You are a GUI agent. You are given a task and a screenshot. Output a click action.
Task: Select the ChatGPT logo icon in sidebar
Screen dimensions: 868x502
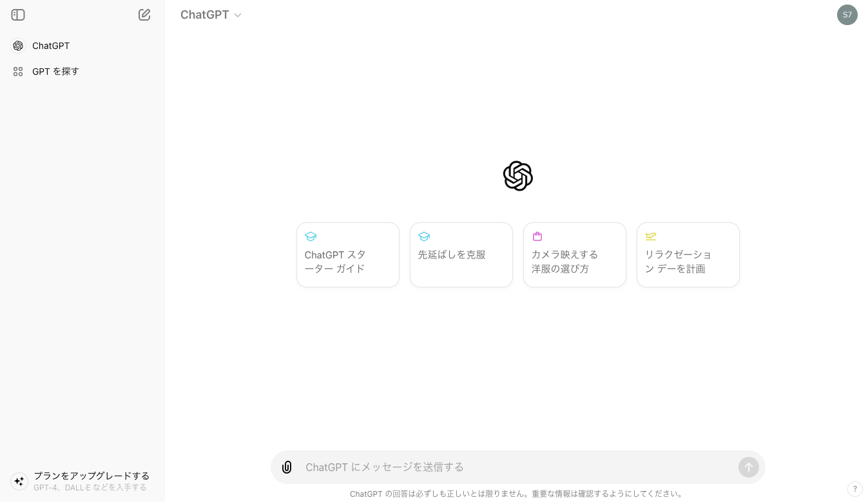point(17,45)
